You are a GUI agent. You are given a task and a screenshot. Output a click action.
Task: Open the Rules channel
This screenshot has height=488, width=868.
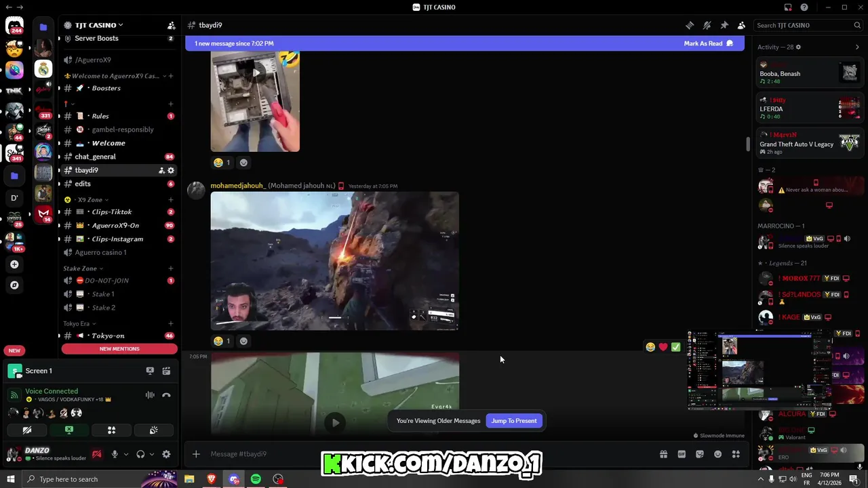119,116
